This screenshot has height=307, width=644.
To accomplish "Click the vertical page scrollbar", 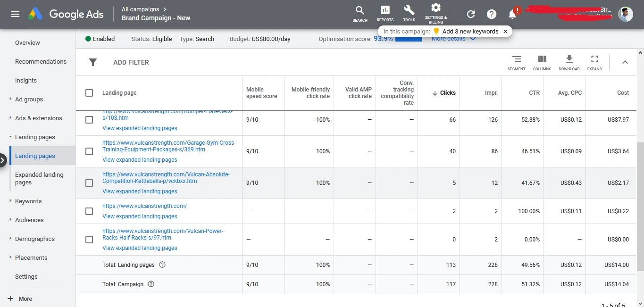I will point(640,206).
